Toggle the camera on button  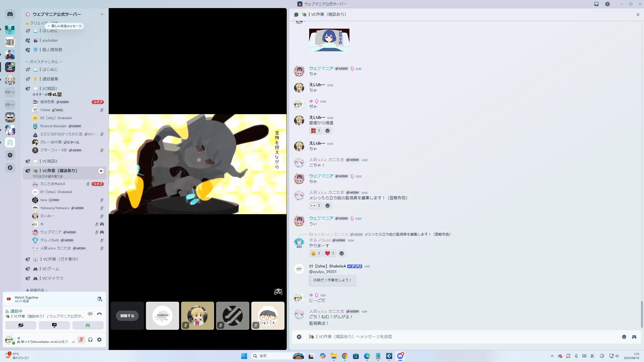tap(21, 325)
